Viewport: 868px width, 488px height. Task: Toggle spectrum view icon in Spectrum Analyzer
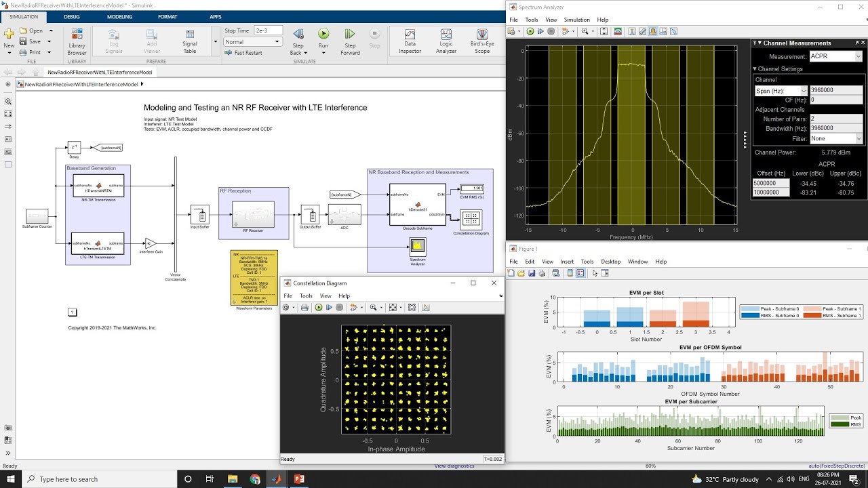[x=618, y=31]
